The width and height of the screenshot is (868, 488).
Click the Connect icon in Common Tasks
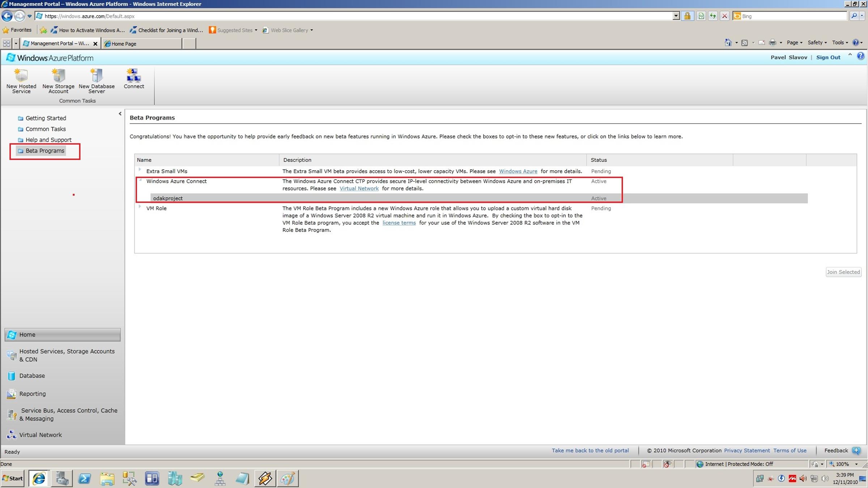[x=133, y=76]
